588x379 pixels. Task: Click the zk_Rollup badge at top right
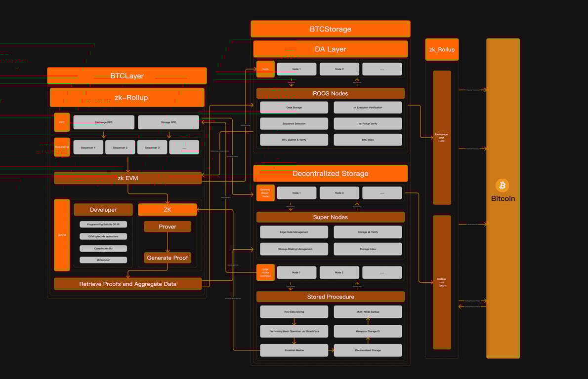point(442,49)
